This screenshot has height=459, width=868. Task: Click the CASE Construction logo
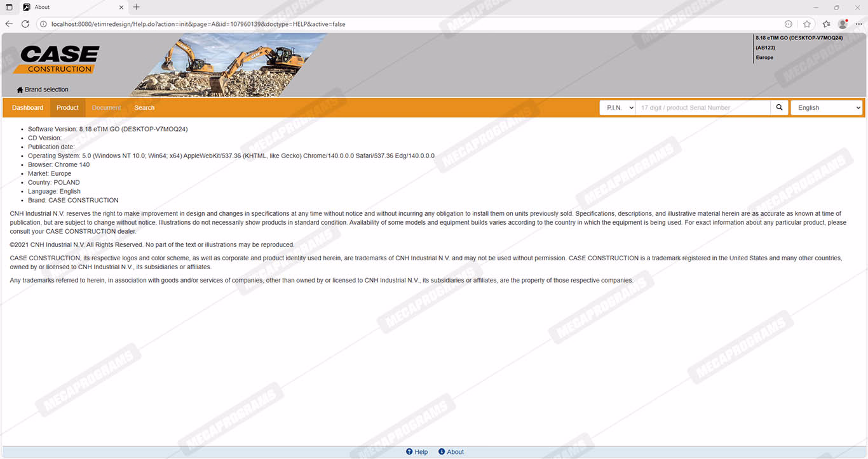coord(60,60)
